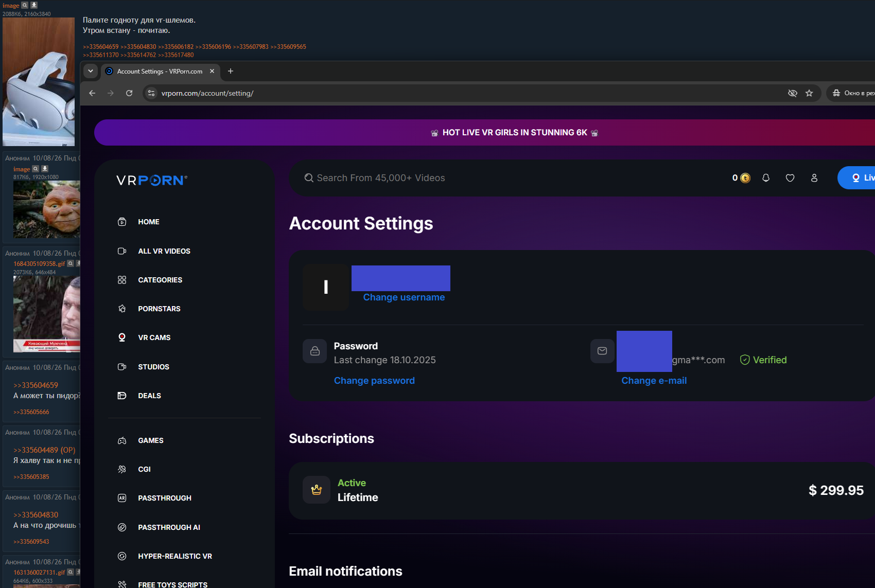875x588 pixels.
Task: Click the DEALS tag icon
Action: [x=122, y=396]
